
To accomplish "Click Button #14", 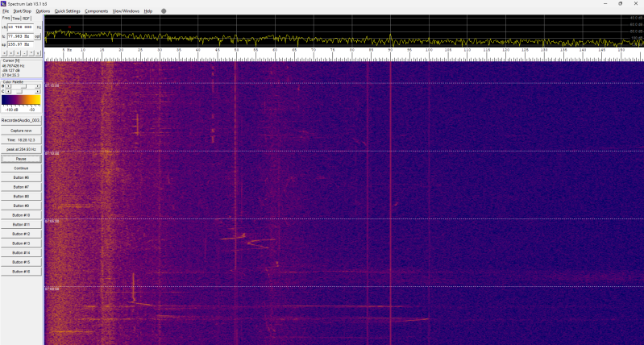I will click(21, 252).
